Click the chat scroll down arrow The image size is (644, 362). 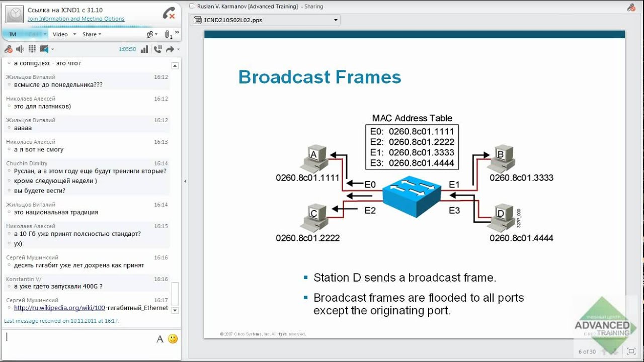[x=175, y=310]
